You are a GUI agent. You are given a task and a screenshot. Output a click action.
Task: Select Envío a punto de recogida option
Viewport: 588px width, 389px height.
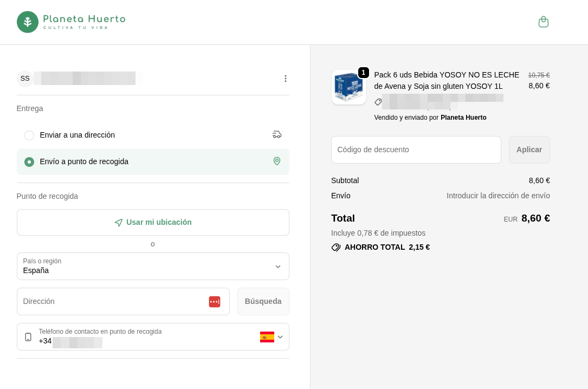point(153,161)
